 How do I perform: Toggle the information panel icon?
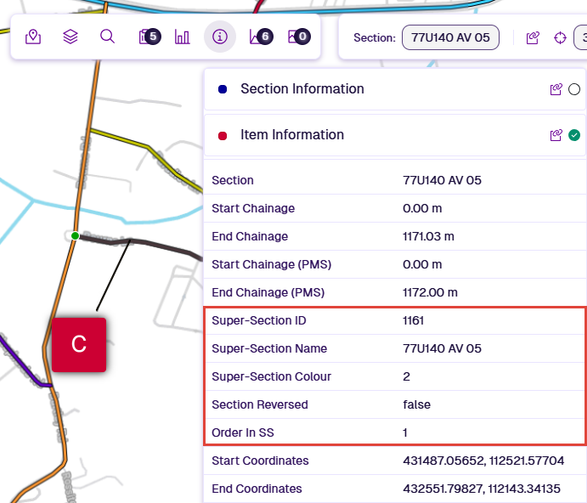tap(220, 37)
